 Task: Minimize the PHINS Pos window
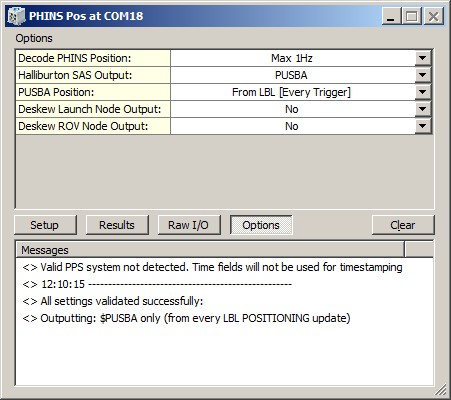[391, 16]
